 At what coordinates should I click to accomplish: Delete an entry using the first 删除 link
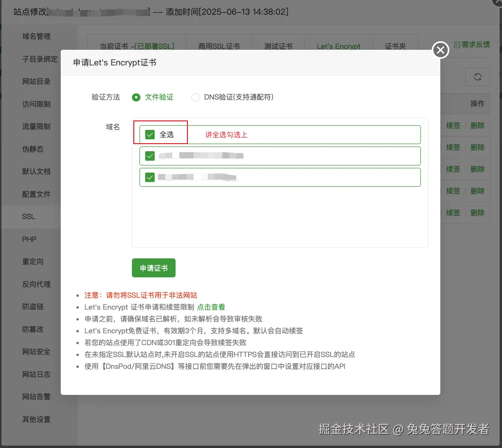477,125
